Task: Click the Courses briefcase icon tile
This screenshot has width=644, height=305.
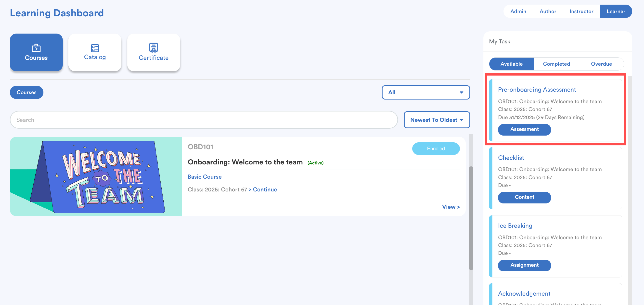Action: [x=36, y=52]
